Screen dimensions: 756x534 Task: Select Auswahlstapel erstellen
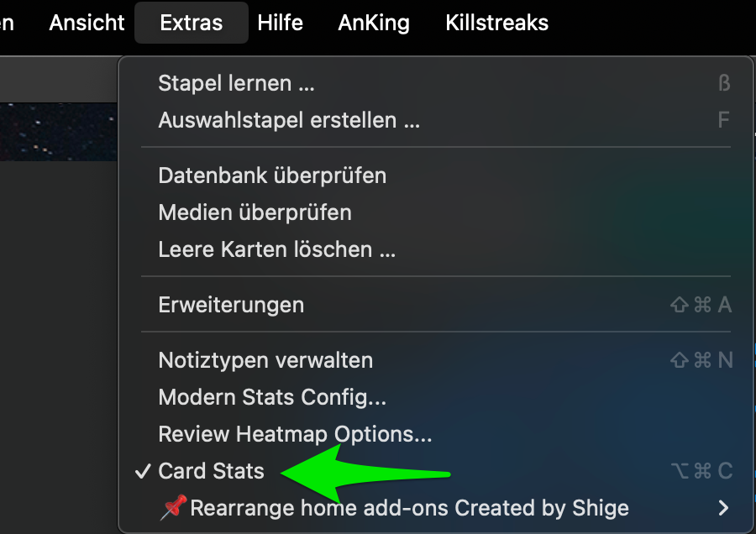coord(289,120)
